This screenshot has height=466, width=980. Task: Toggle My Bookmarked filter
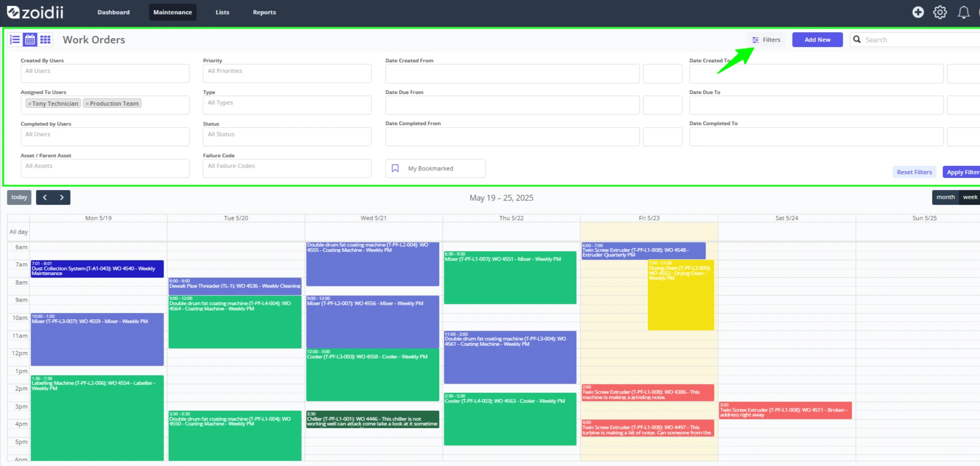435,168
